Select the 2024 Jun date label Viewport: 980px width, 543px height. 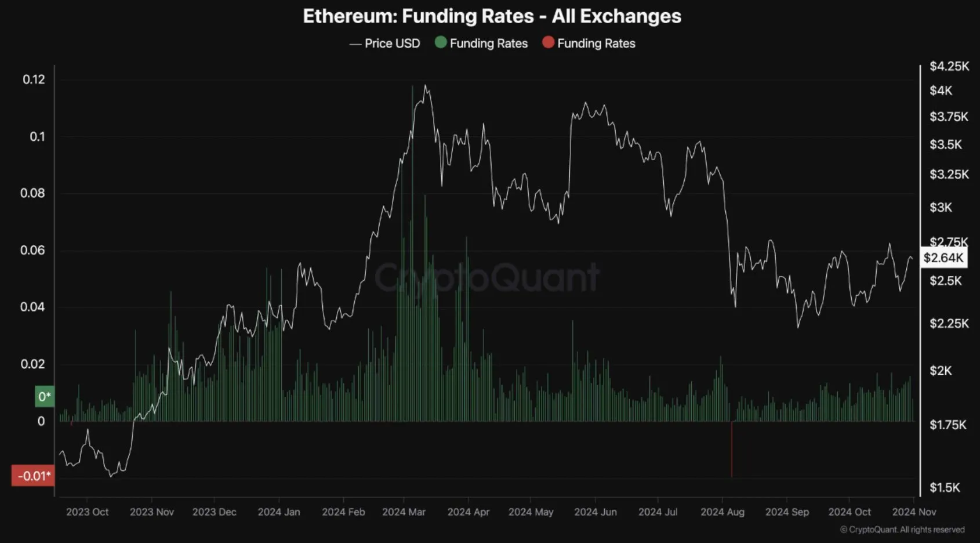pyautogui.click(x=595, y=512)
